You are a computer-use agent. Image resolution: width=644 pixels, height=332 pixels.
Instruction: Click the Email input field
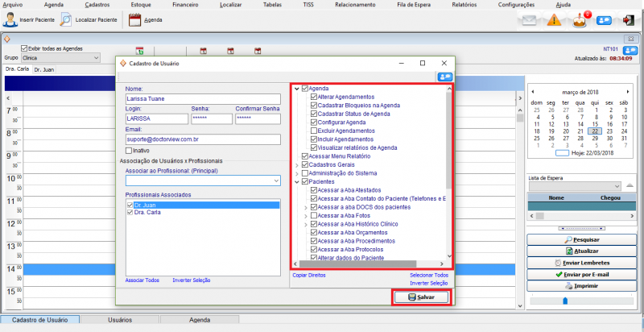202,139
